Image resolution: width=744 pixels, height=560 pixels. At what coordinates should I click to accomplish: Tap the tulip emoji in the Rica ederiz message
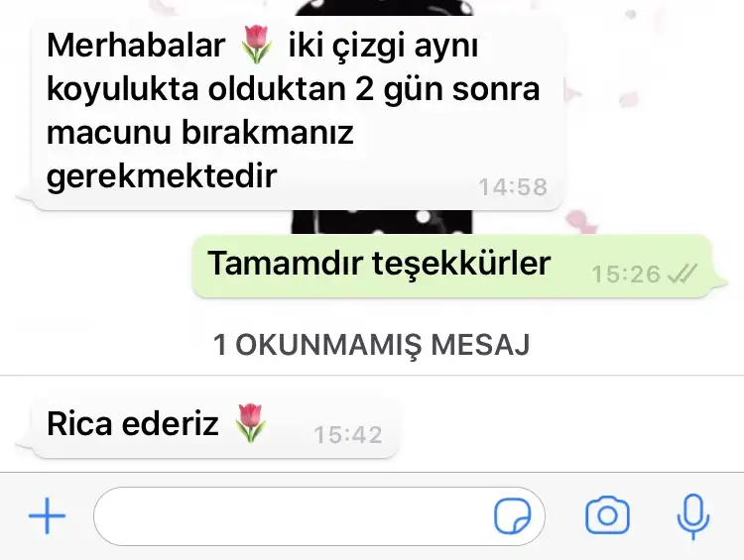click(251, 423)
